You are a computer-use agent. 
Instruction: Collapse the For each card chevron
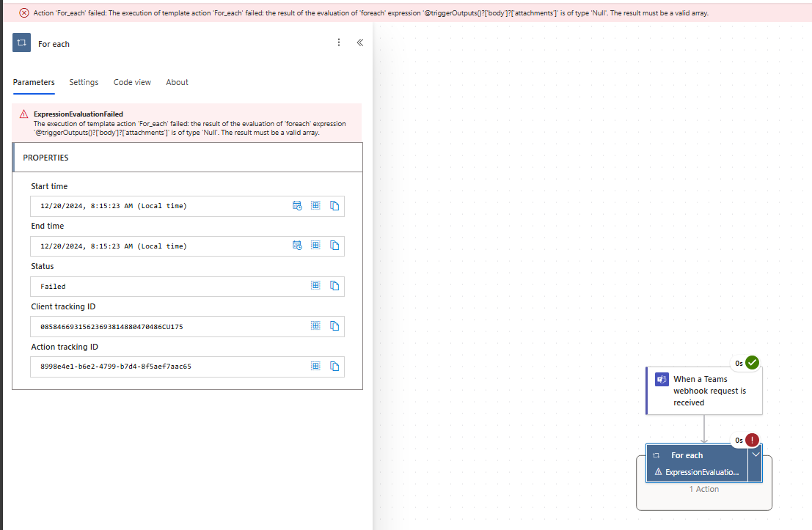point(756,455)
